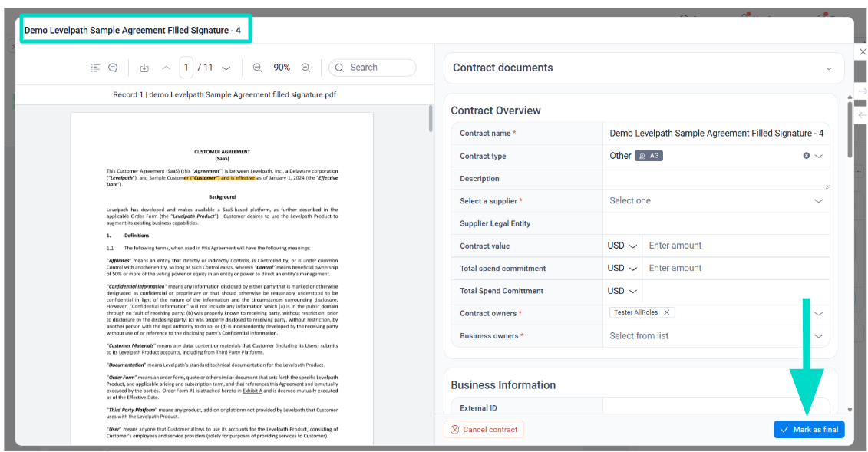Go to next page arrow

coord(226,68)
